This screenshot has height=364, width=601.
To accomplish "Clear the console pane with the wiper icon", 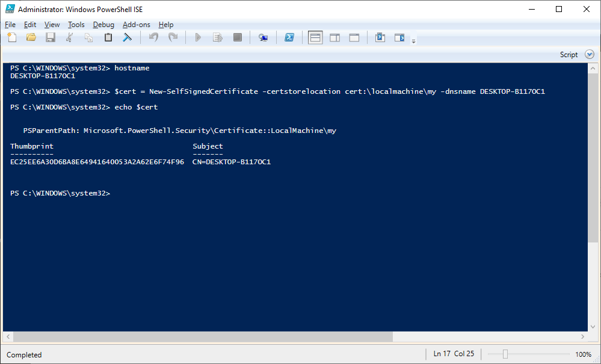I will 128,37.
